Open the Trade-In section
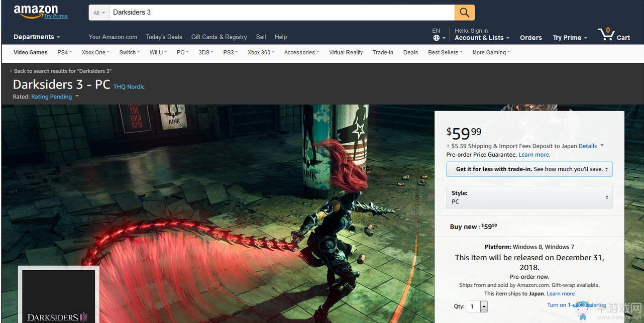 click(383, 52)
